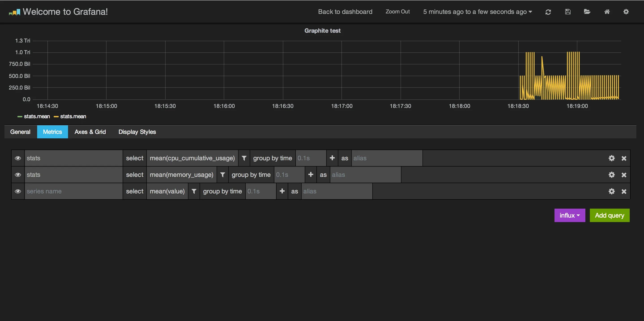The image size is (644, 321).
Task: Click the alias field on cpu_cumulative_usage row
Action: [x=387, y=158]
